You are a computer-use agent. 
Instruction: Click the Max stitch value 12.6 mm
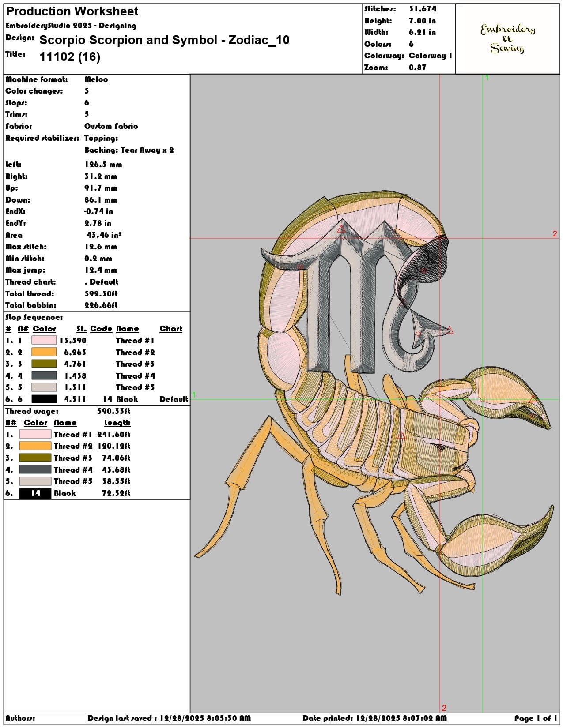click(101, 247)
